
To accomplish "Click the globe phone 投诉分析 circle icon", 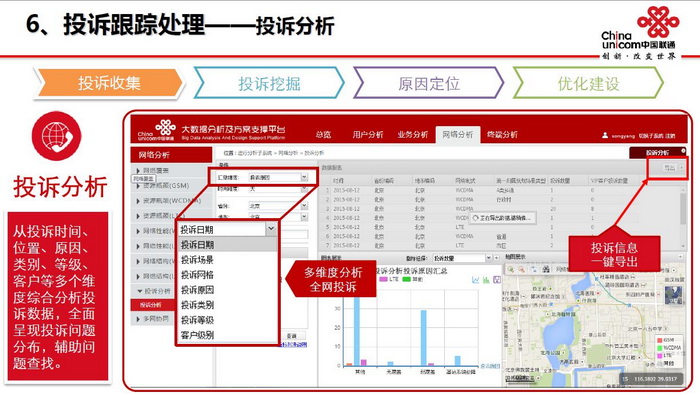I will 57,136.
